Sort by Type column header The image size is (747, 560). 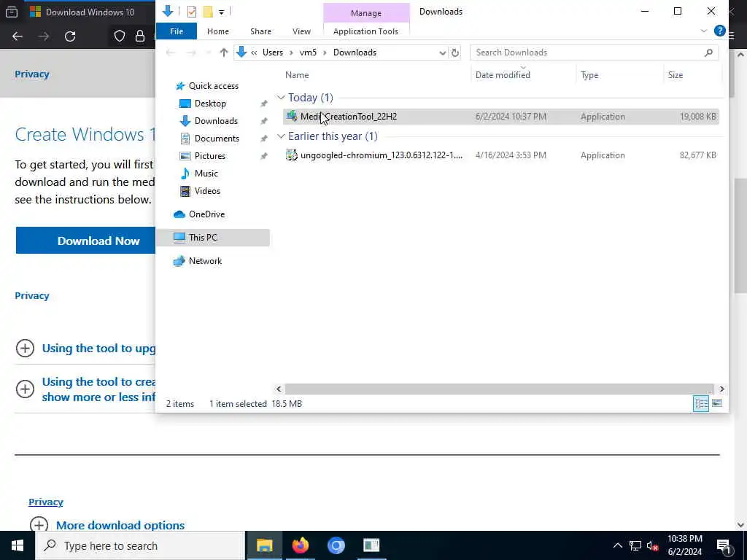tap(589, 75)
